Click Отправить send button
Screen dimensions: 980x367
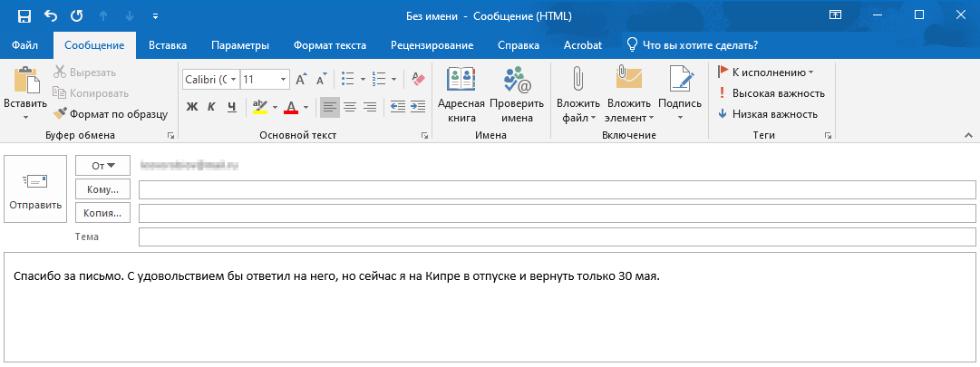point(35,188)
